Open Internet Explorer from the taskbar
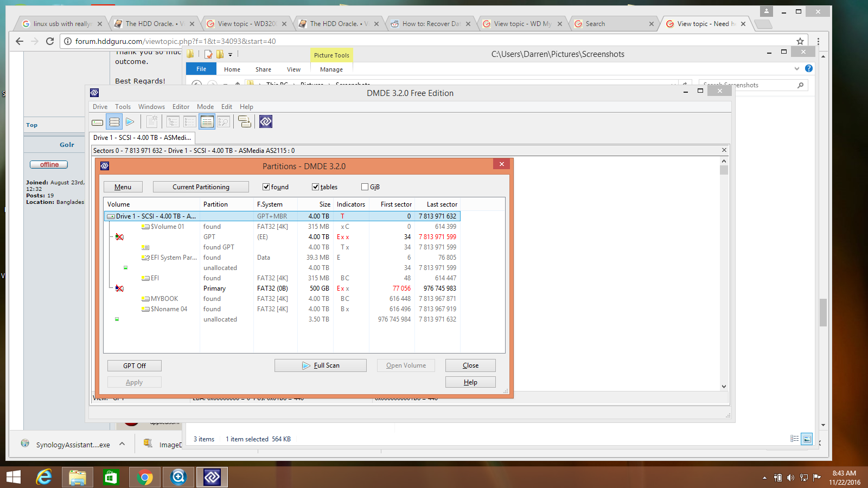 click(44, 477)
